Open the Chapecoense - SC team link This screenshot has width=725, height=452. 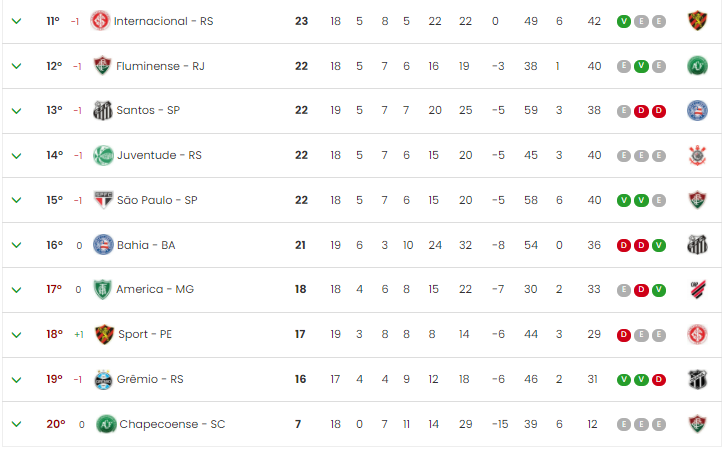[172, 424]
